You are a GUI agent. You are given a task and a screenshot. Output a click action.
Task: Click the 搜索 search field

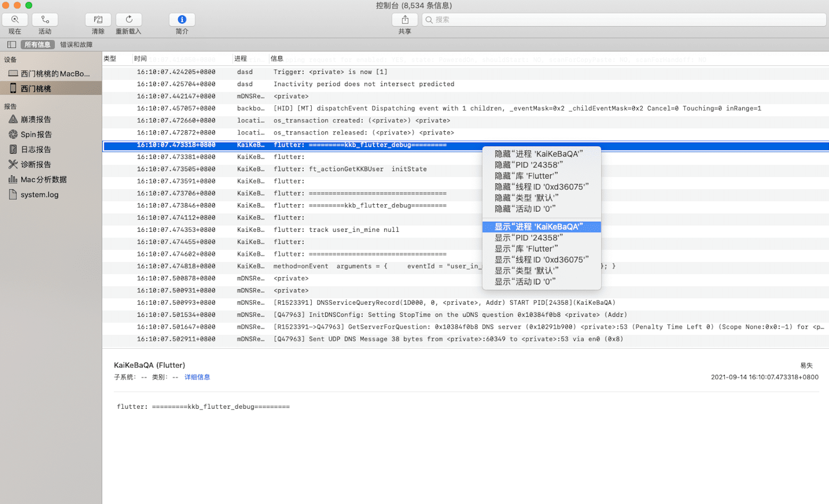(x=624, y=20)
